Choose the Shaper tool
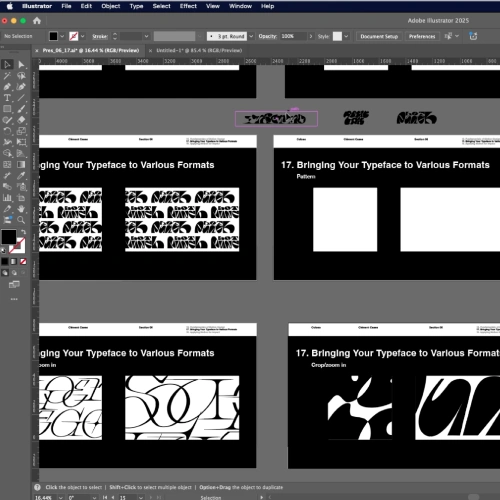This screenshot has width=500, height=500. click(7, 120)
